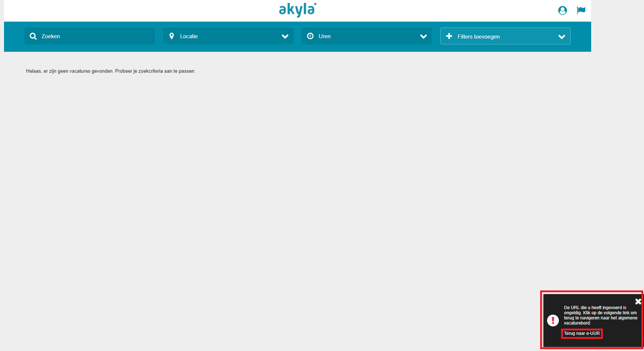Click the akyla logo
Screen dimensions: 644x351
298,10
